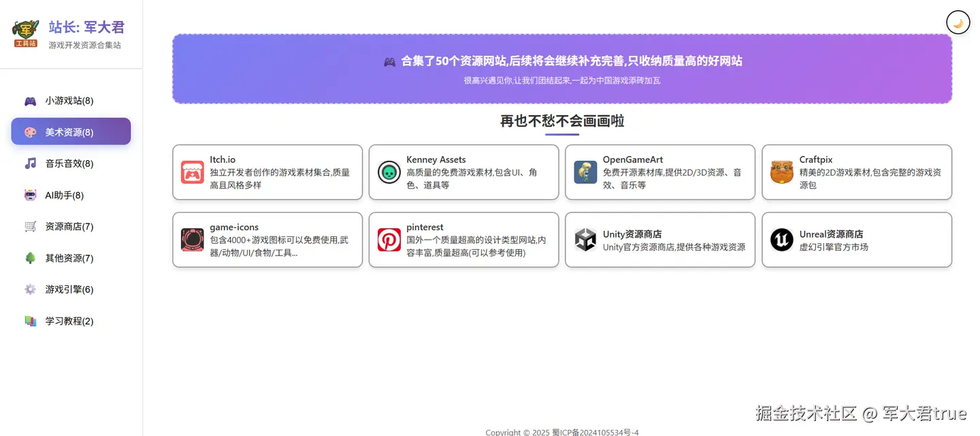Click the robot icon beside AI助手
This screenshot has width=980, height=436.
(x=31, y=196)
